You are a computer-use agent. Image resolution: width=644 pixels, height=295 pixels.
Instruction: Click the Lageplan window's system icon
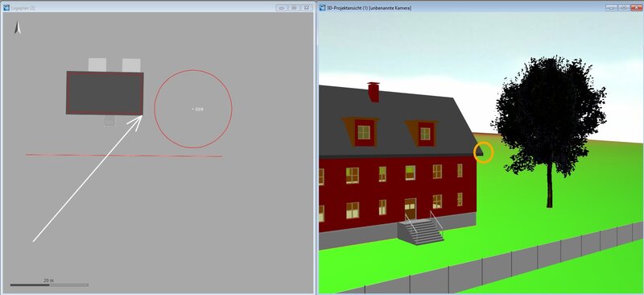tap(6, 7)
